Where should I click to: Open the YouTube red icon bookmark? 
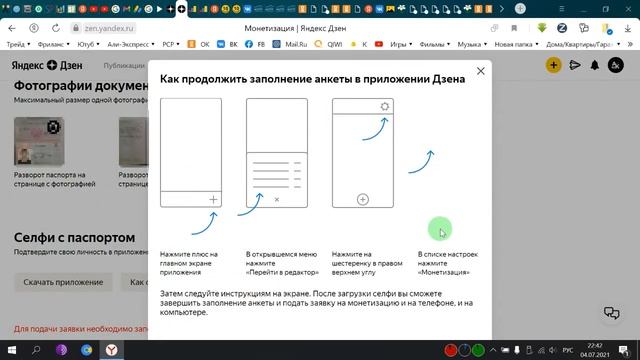click(379, 44)
